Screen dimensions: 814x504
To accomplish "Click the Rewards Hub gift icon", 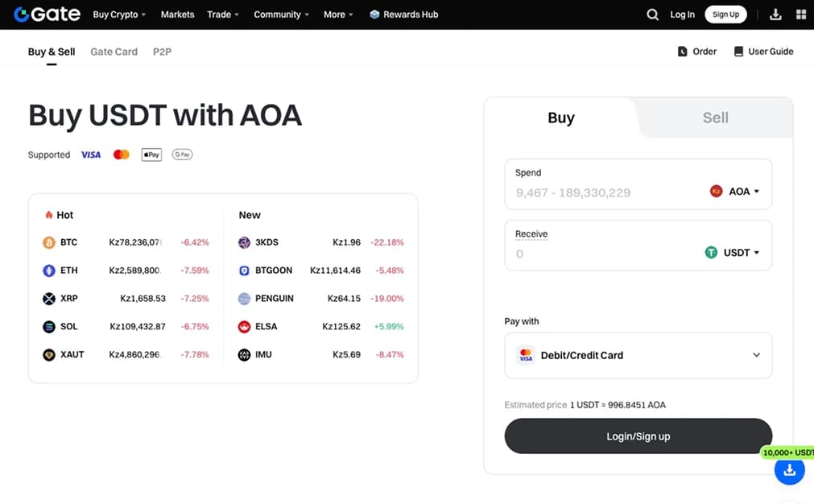I will pos(374,14).
